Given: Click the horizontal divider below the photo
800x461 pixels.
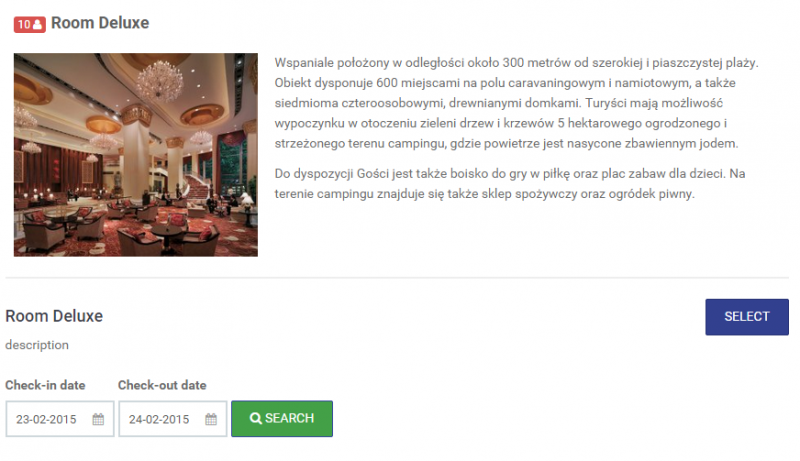Looking at the screenshot, I should (397, 278).
